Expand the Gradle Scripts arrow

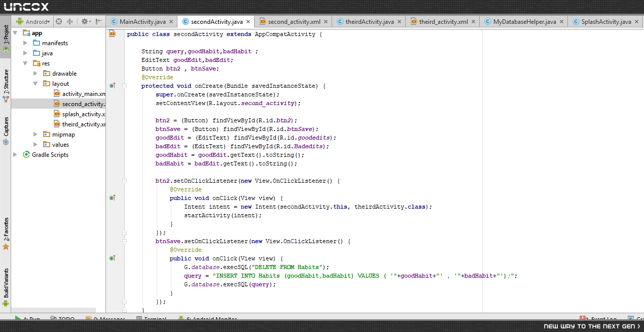point(15,154)
